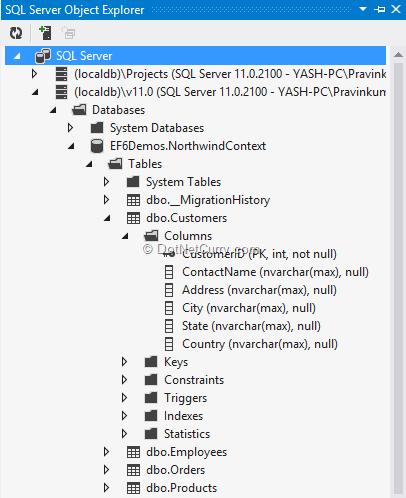Expand the dbo.Orders table

pos(106,470)
